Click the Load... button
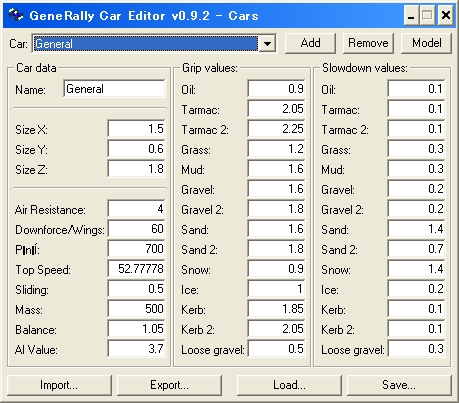459x403 pixels. tap(289, 385)
